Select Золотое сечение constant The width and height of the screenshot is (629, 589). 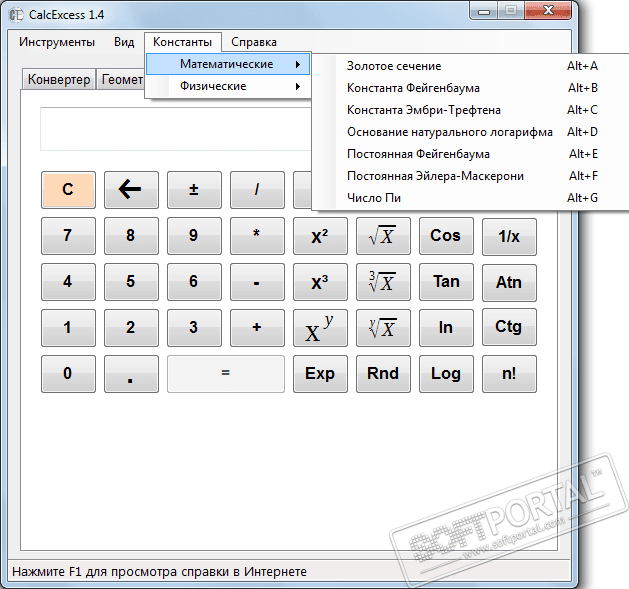tap(472, 66)
